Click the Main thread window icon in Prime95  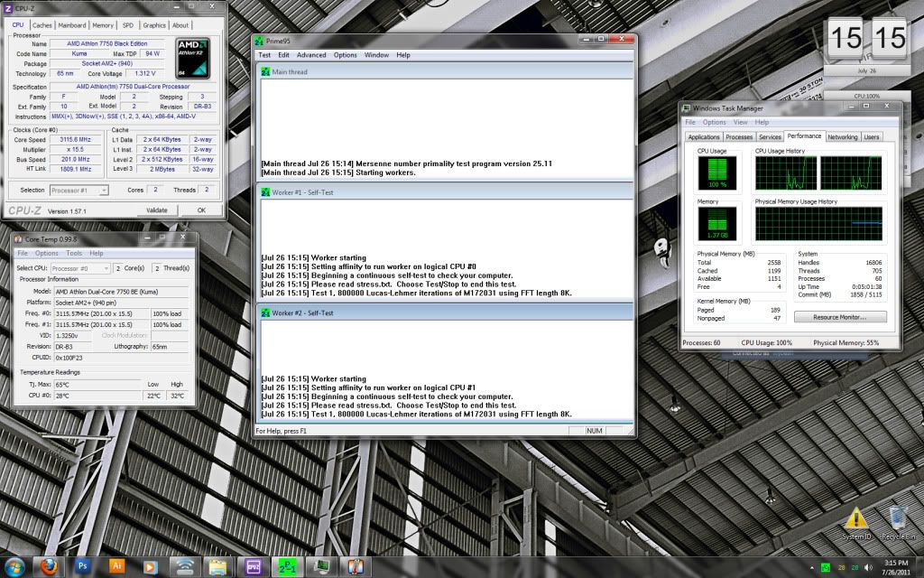tap(265, 72)
